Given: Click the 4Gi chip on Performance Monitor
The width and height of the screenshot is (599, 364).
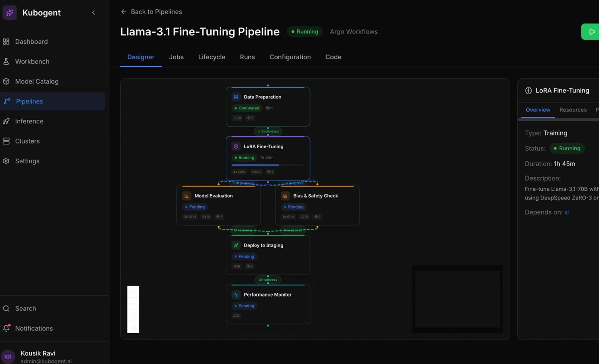Looking at the screenshot, I should [x=236, y=316].
